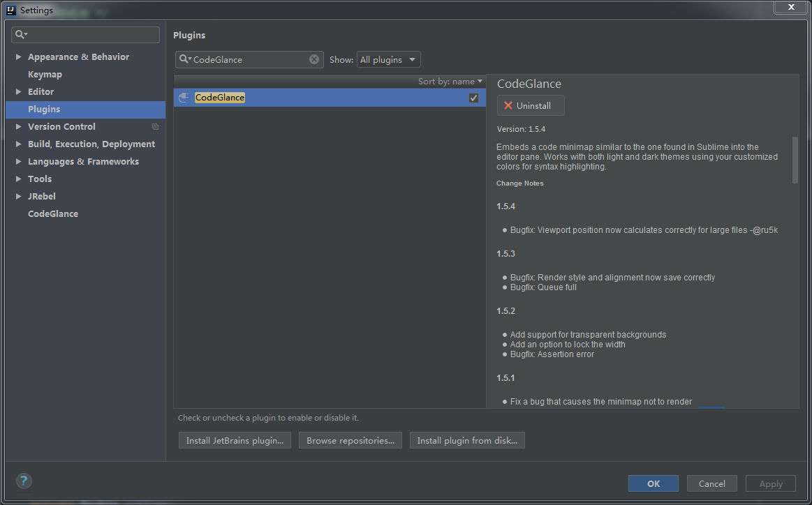The width and height of the screenshot is (812, 505).
Task: Click the red X icon on Uninstall button
Action: pos(508,105)
